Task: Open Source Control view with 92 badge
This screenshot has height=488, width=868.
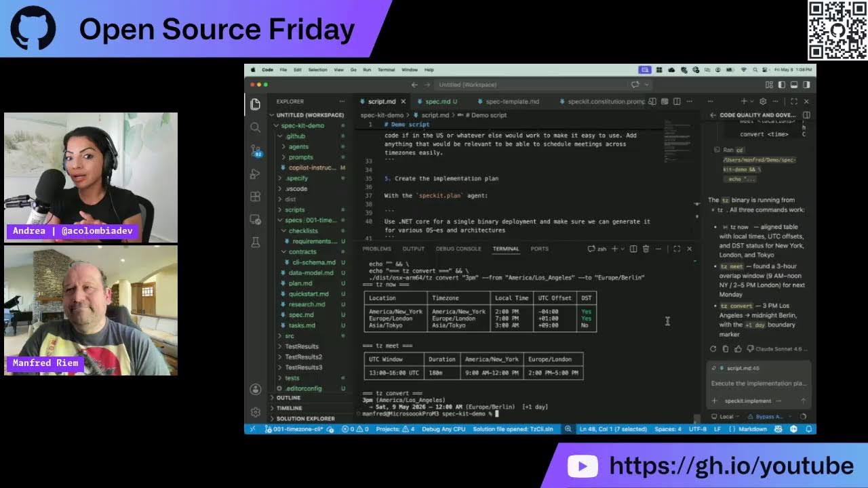Action: (x=255, y=150)
